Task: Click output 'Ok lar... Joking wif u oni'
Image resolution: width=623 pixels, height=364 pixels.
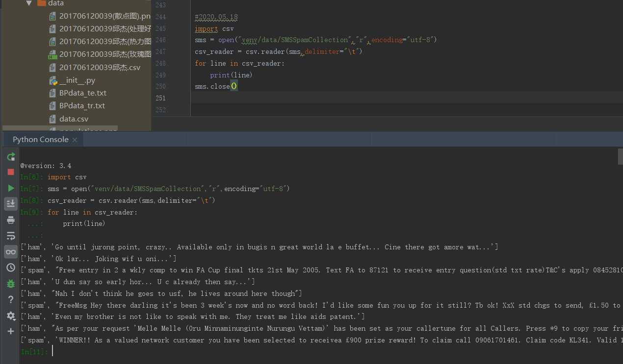Action: pos(99,259)
